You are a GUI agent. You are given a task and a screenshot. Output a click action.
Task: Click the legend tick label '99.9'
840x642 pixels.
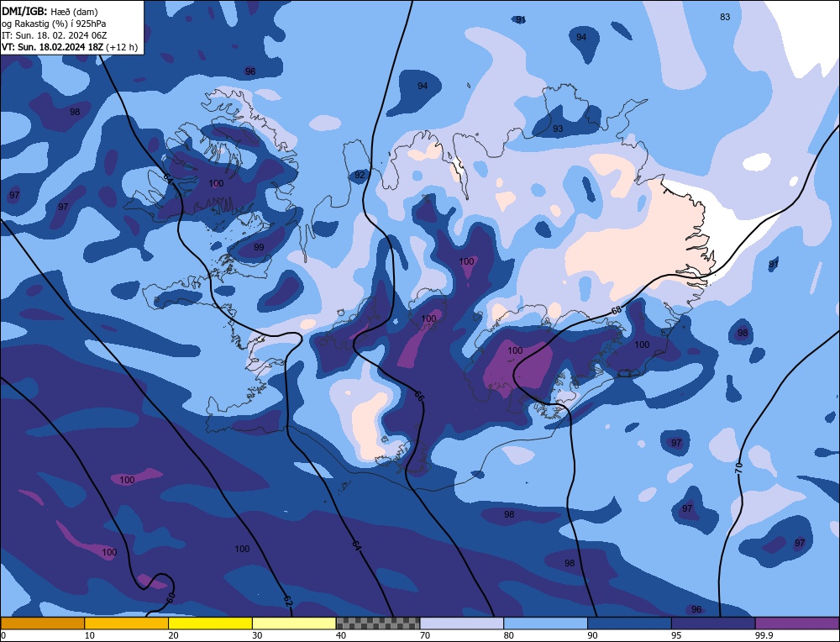pos(764,635)
